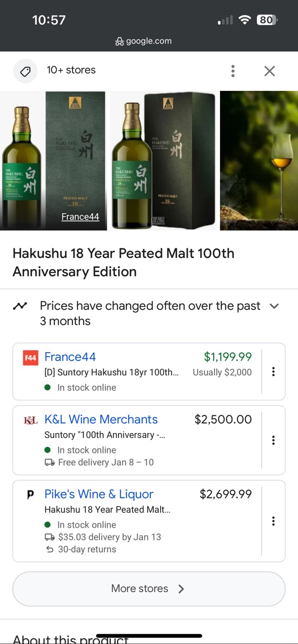Image resolution: width=298 pixels, height=644 pixels.
Task: Tap the France44 store logo icon
Action: coord(31,358)
